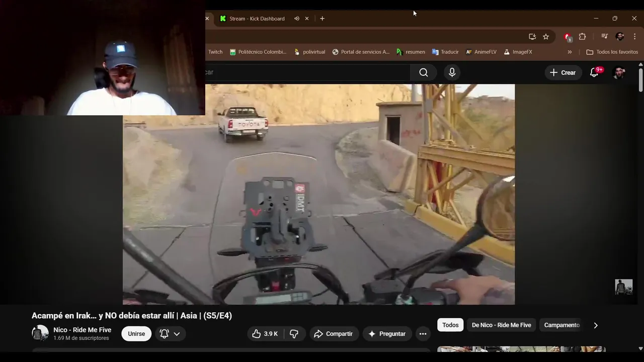Open Nico - Ride Me Five channel avatar

click(x=40, y=333)
